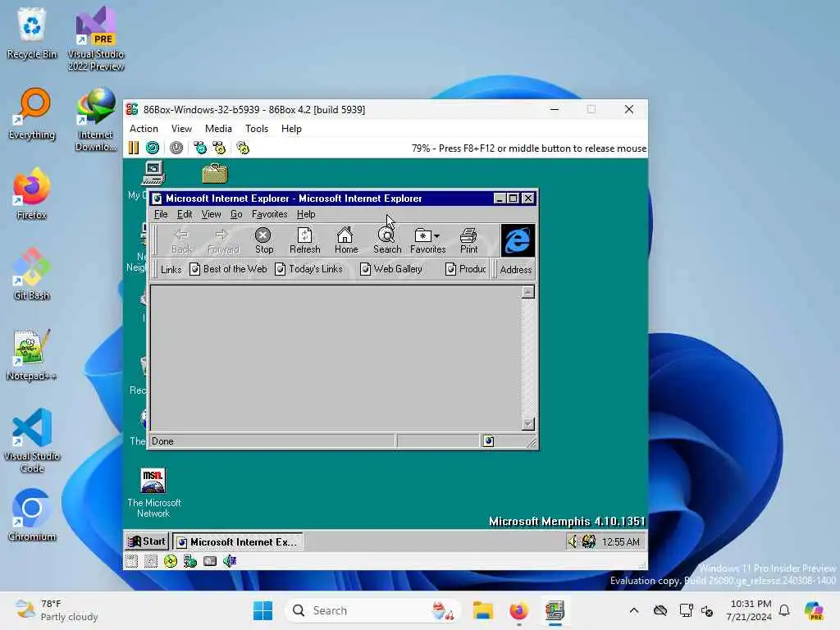This screenshot has height=630, width=840.
Task: Open the Best of the Web link
Action: [x=228, y=269]
